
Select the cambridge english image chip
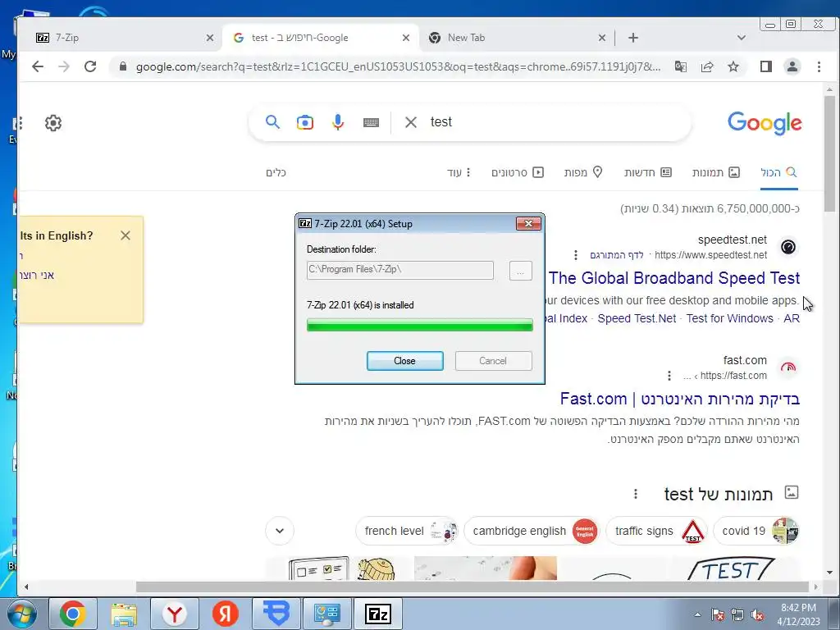coord(532,531)
